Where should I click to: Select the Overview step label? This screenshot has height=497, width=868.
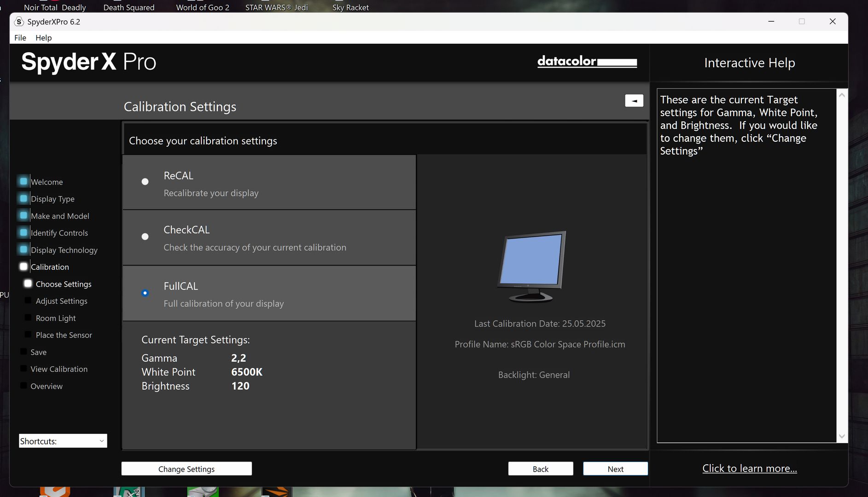coord(47,386)
